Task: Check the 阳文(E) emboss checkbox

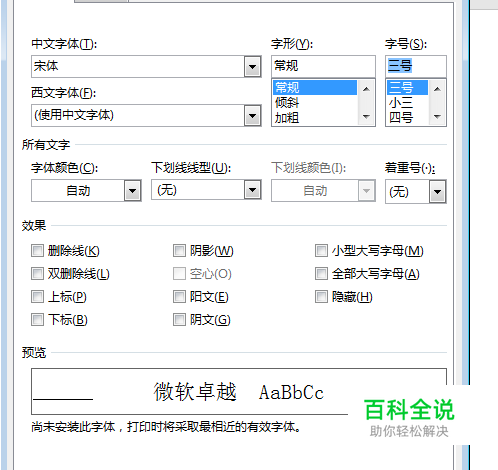Action: tap(179, 297)
